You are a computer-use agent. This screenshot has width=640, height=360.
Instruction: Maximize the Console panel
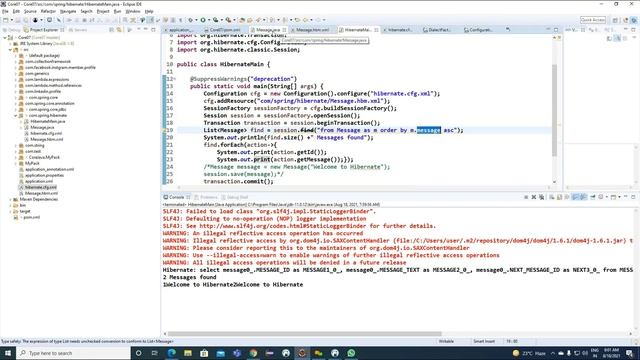pyautogui.click(x=633, y=197)
